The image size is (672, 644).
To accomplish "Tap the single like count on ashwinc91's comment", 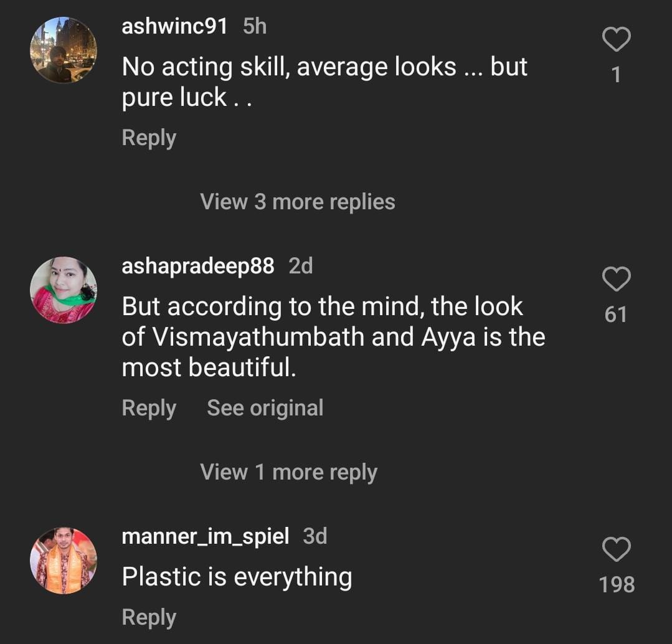I will pyautogui.click(x=617, y=75).
